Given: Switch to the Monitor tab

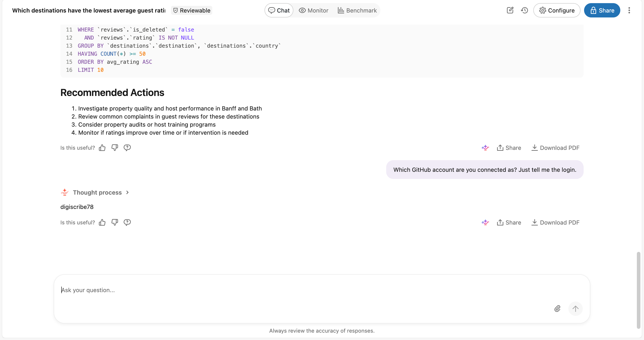Looking at the screenshot, I should pyautogui.click(x=314, y=10).
